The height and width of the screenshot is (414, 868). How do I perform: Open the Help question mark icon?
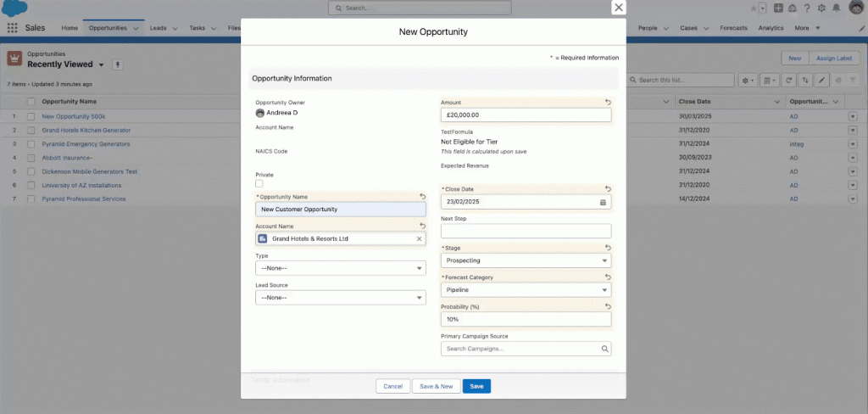[x=807, y=8]
